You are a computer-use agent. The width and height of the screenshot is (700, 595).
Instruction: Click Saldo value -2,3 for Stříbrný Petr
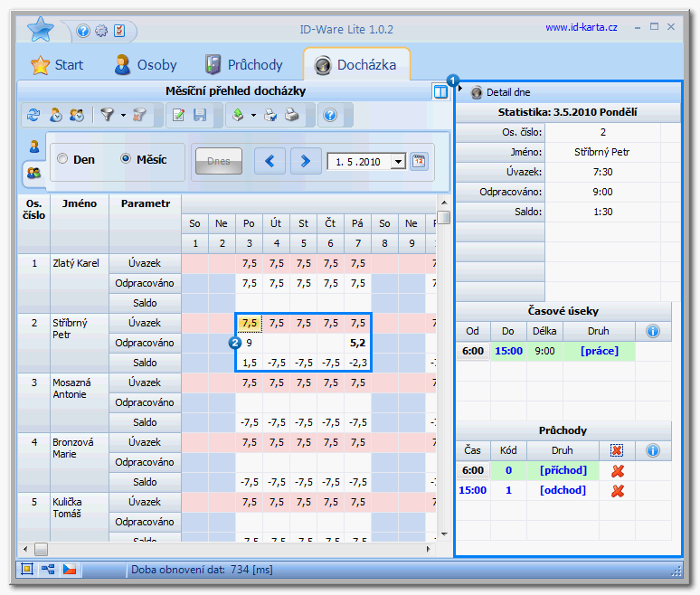click(357, 363)
